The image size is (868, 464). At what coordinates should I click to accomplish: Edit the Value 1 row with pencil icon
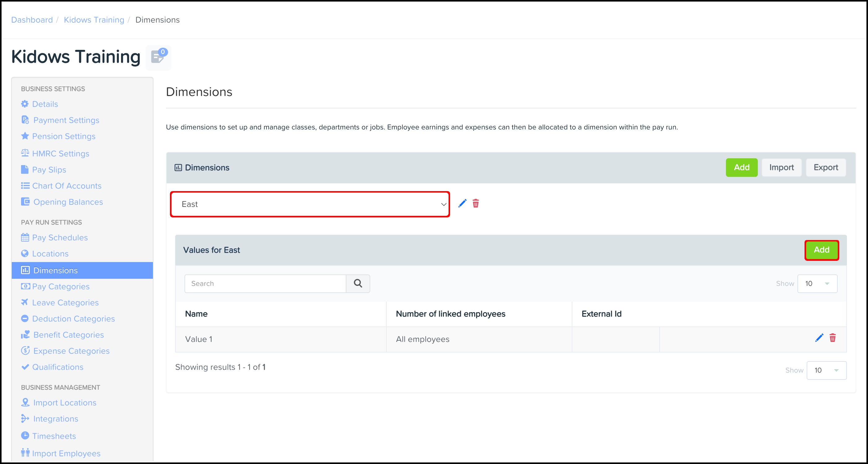click(819, 338)
